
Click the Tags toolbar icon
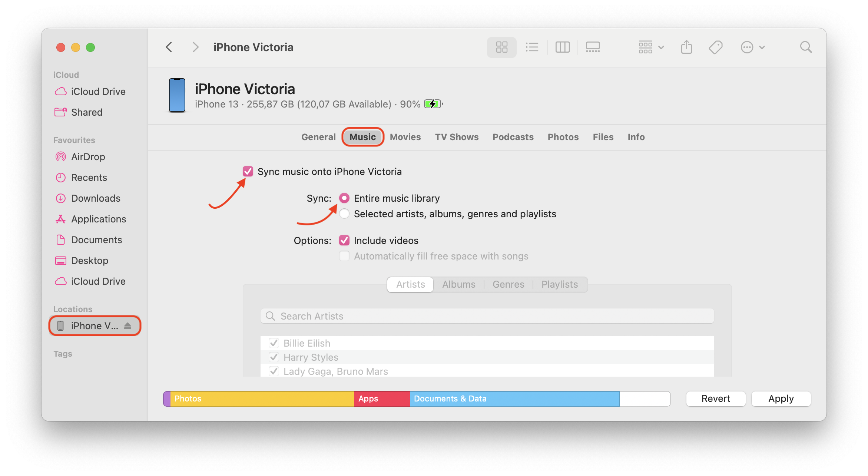click(716, 47)
